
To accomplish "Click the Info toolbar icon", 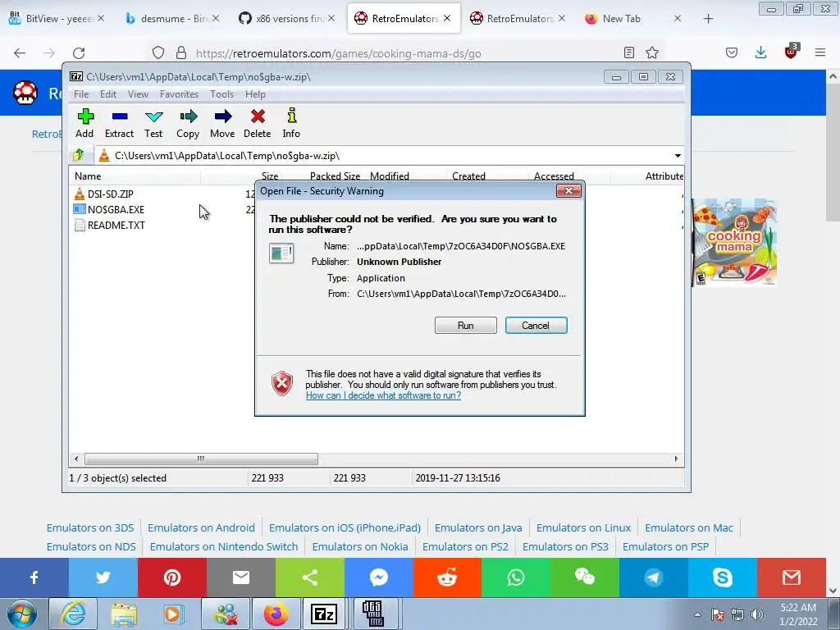I will pyautogui.click(x=291, y=124).
